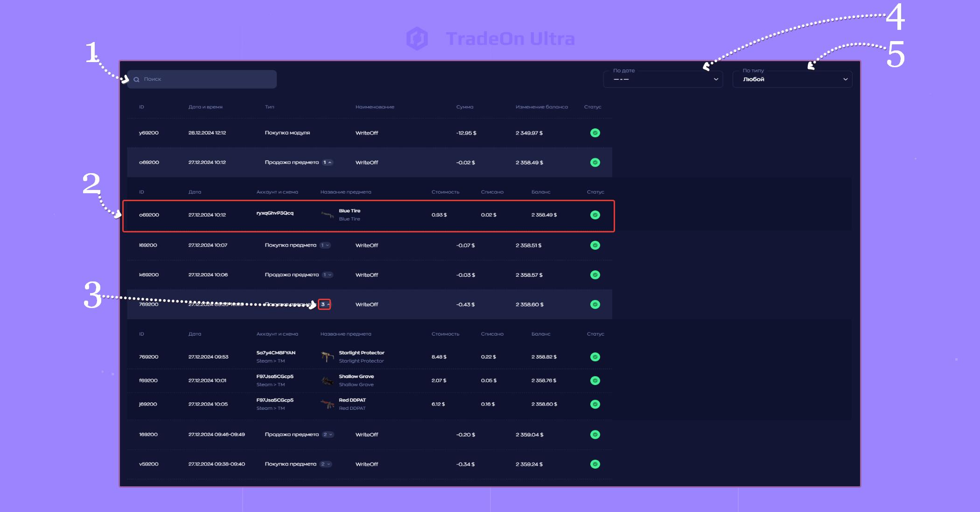980x512 pixels.
Task: Click the Sa7y4CM8FYAN account name
Action: click(276, 353)
